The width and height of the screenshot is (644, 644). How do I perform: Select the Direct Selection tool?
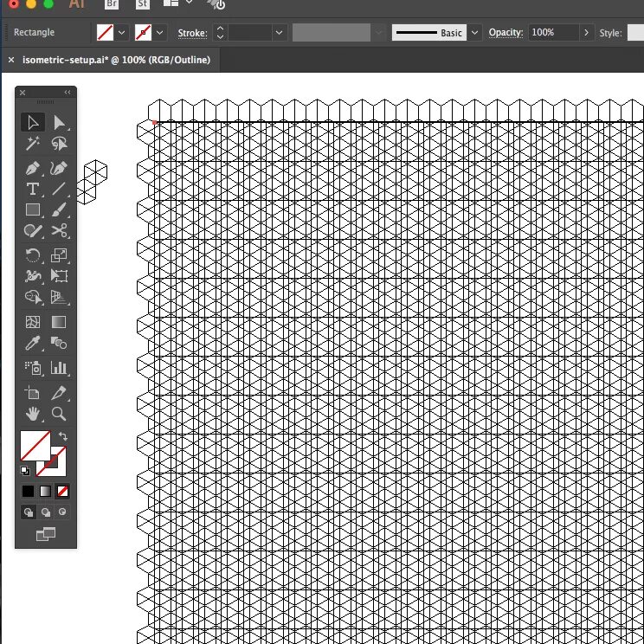(x=59, y=122)
